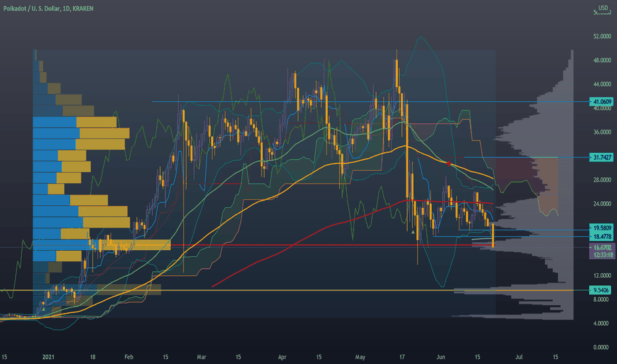
Task: Select the 41.0609 price label
Action: tap(602, 101)
